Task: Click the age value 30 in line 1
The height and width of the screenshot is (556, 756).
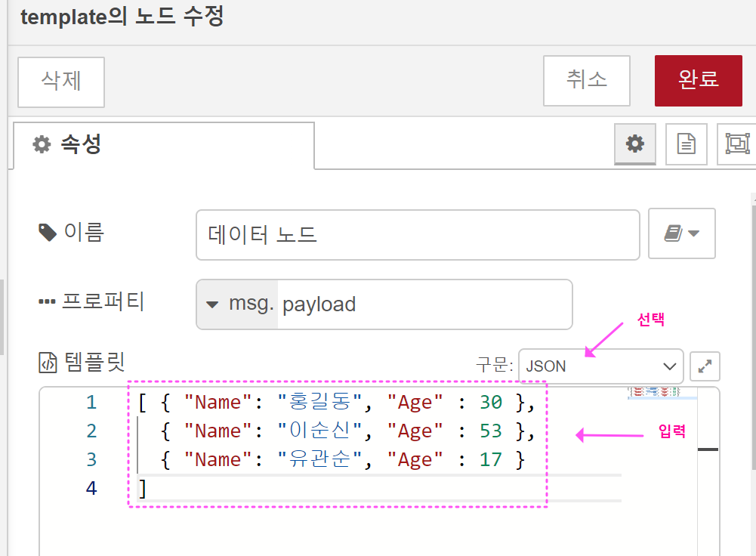Action: (491, 402)
